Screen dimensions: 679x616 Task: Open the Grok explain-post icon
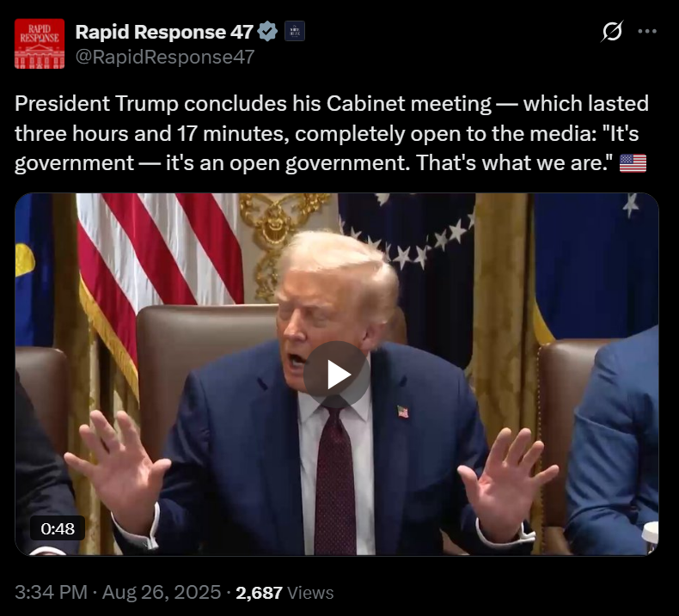(x=612, y=31)
